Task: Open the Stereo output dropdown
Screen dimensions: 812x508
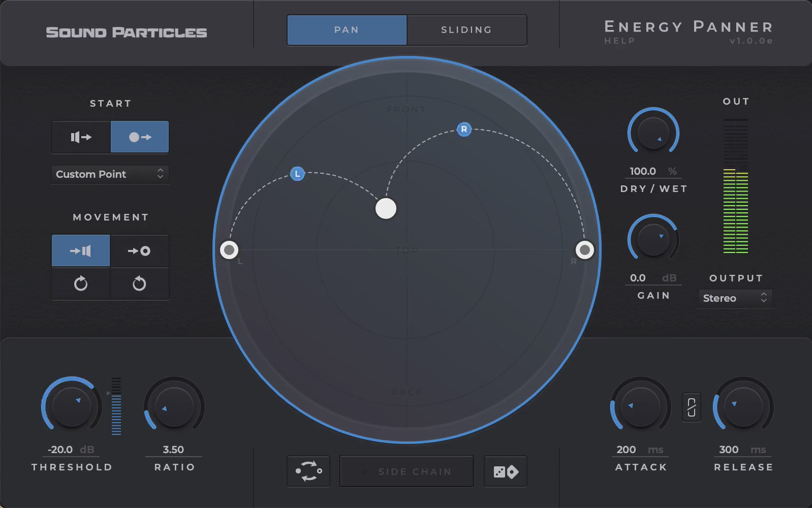Action: (x=735, y=298)
